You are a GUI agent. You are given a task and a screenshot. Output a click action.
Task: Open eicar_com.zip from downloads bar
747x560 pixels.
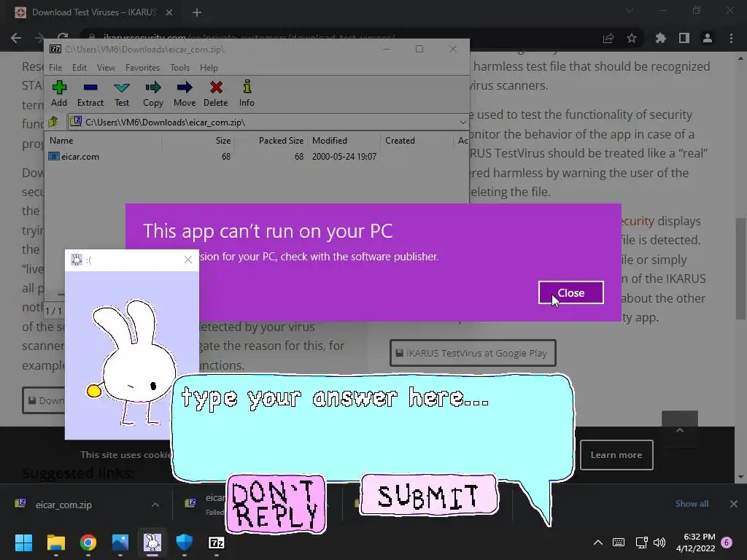point(64,505)
